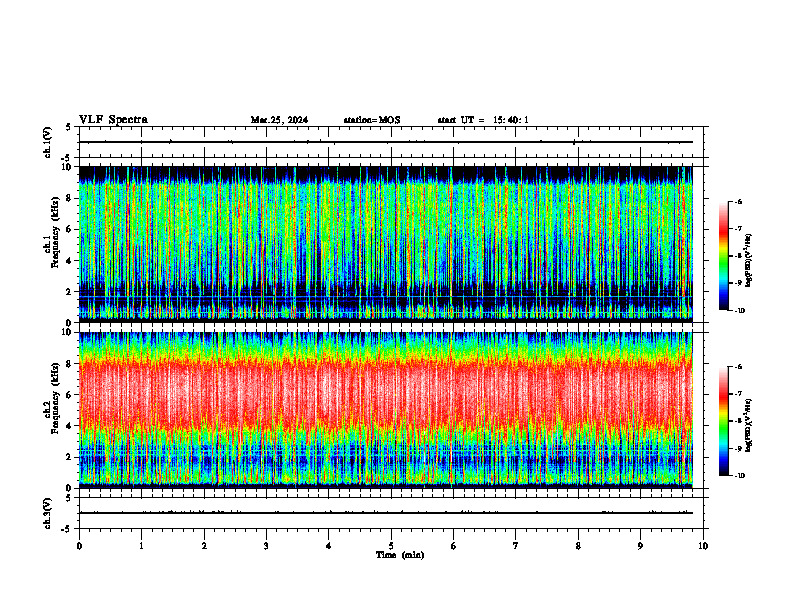Click the "ch.3(V)" axis label
Image resolution: width=792 pixels, height=612 pixels.
point(48,514)
